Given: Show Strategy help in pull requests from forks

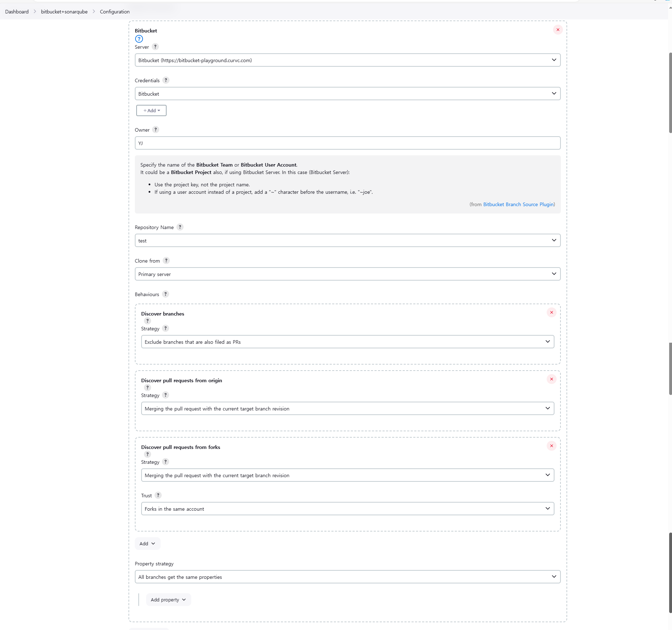Looking at the screenshot, I should tap(166, 462).
